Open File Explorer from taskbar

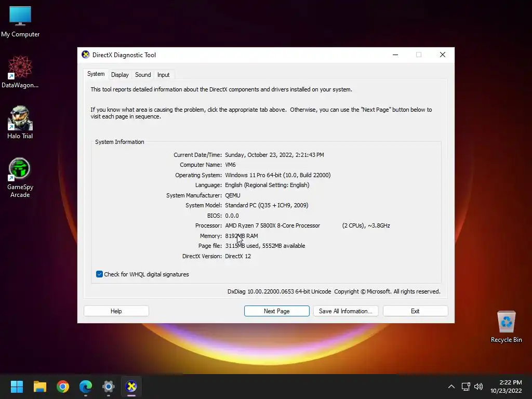pyautogui.click(x=39, y=387)
